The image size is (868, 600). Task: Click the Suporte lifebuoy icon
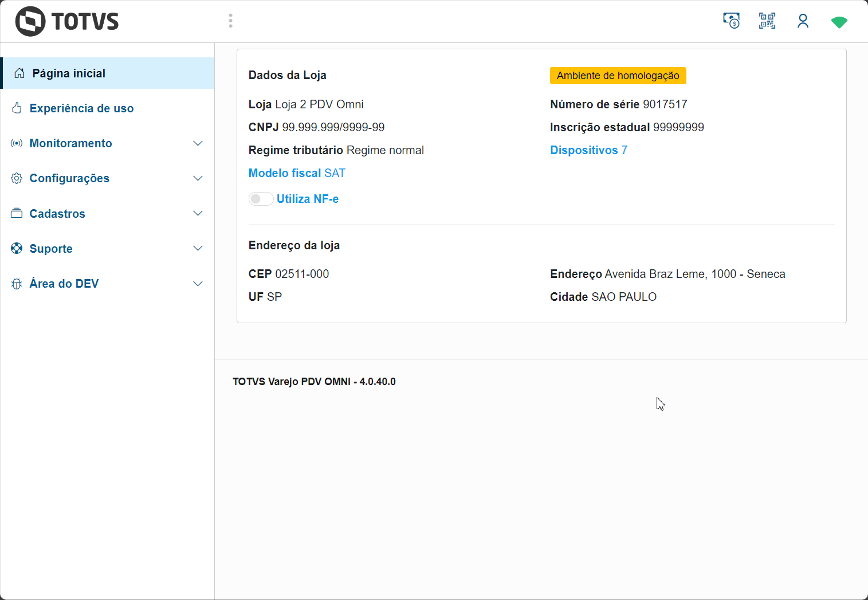17,249
